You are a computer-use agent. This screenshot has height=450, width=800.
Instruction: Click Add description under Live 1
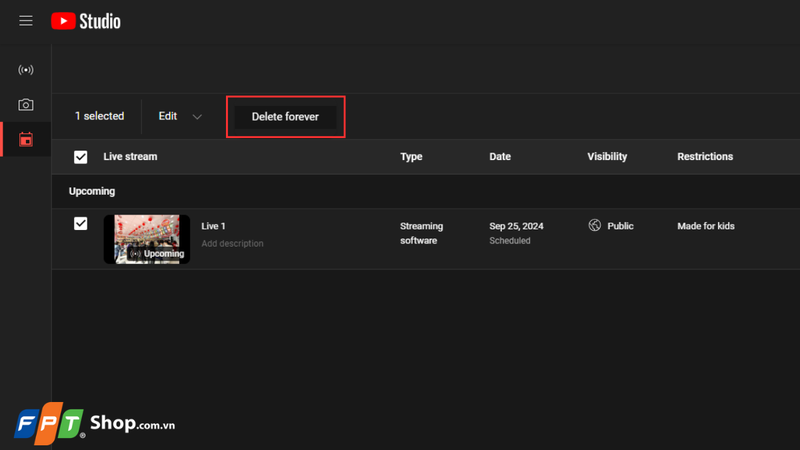[232, 244]
